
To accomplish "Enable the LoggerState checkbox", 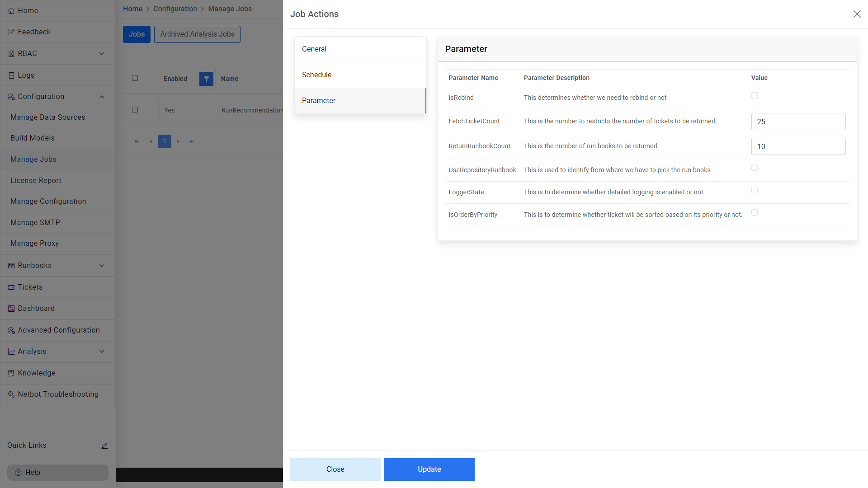I will pyautogui.click(x=755, y=190).
